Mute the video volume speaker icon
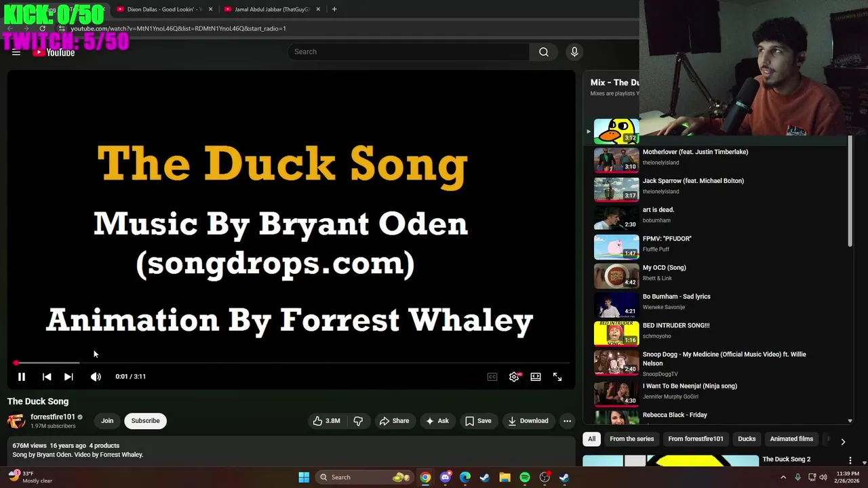The width and height of the screenshot is (868, 488). 96,377
